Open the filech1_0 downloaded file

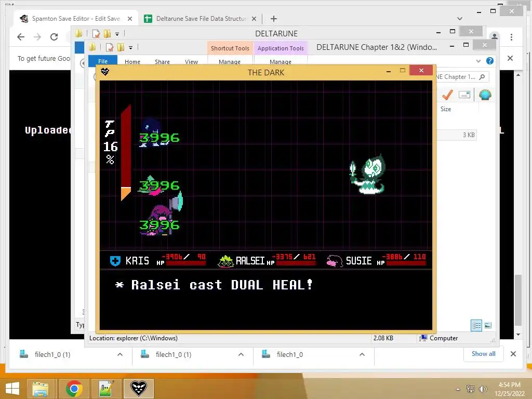click(289, 354)
